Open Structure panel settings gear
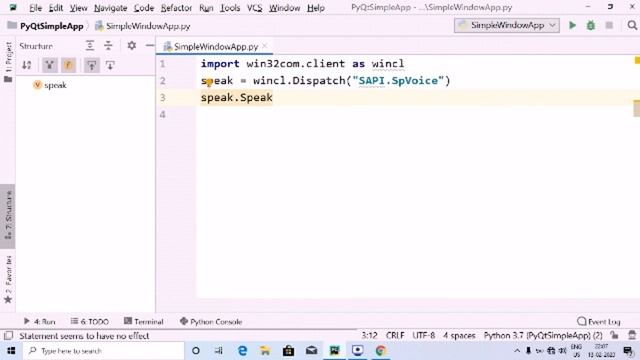This screenshot has height=360, width=640. click(131, 45)
